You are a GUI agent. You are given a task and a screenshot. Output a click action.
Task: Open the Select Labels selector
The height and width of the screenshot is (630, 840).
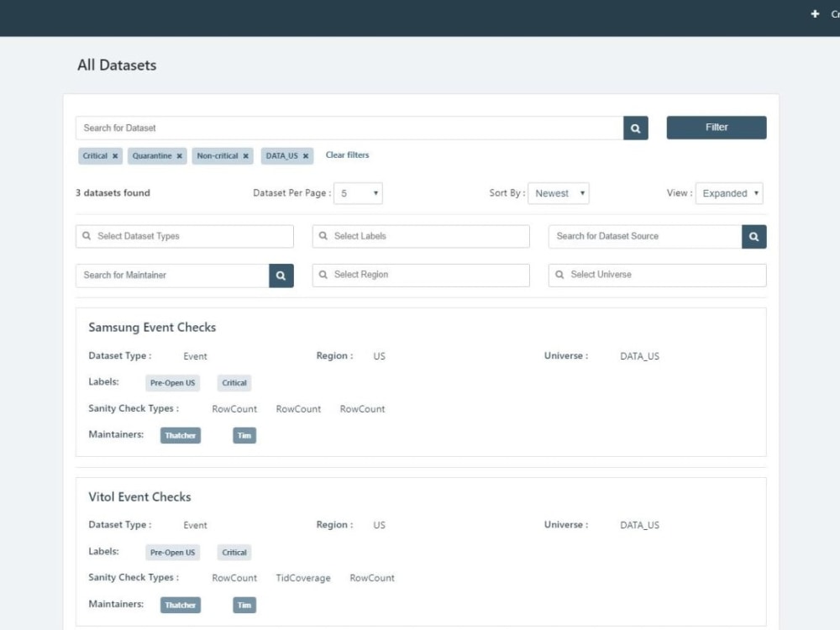[x=421, y=236]
